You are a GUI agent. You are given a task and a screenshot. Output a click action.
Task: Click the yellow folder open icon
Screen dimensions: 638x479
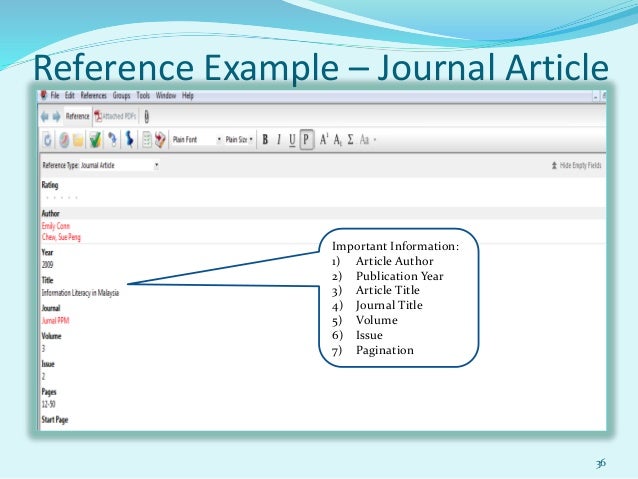click(x=79, y=140)
